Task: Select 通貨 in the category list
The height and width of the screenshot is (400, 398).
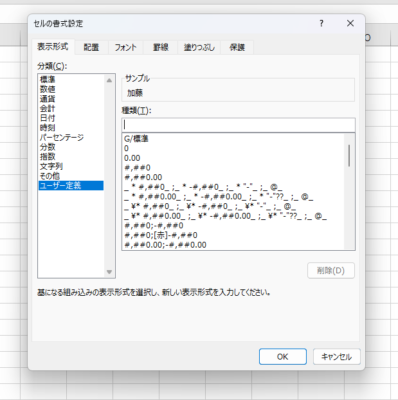Action: point(71,99)
